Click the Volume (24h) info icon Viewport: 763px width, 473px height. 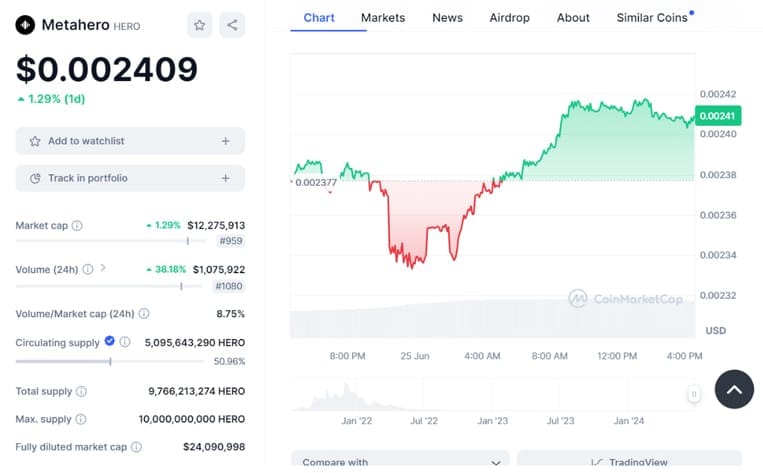(x=88, y=270)
